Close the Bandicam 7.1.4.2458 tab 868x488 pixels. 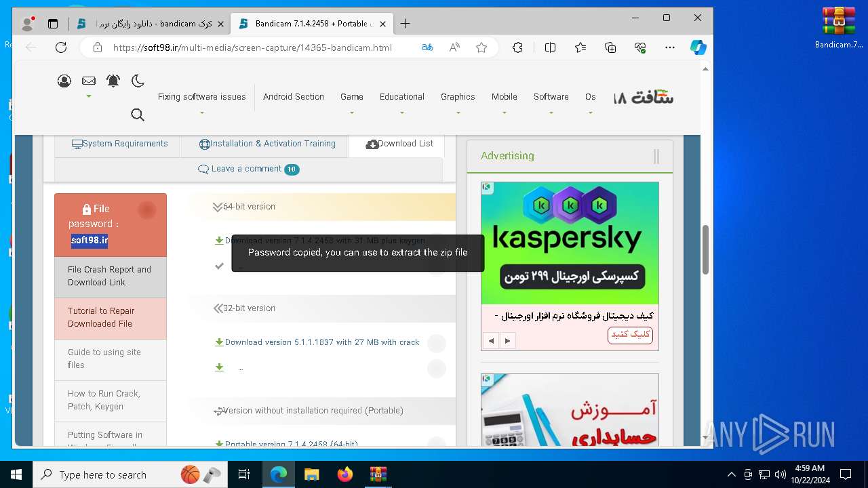coord(382,24)
